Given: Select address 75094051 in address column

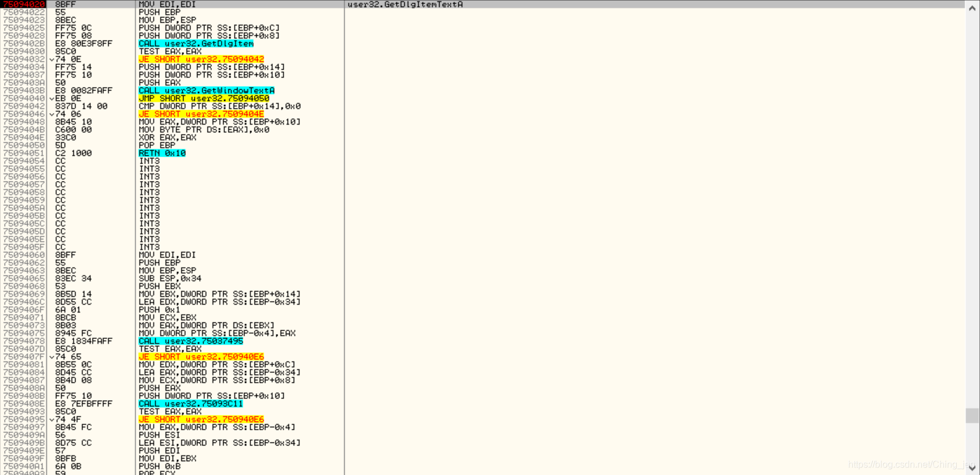Looking at the screenshot, I should click(24, 153).
